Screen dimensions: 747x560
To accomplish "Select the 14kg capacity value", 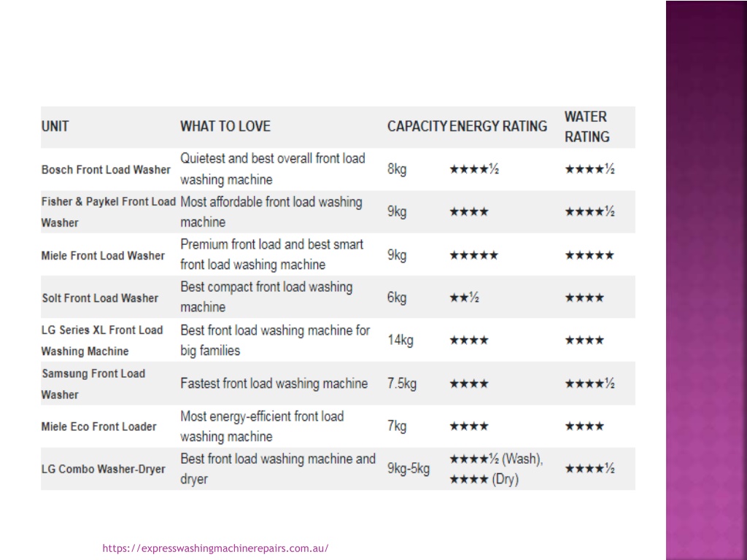I will click(x=400, y=340).
